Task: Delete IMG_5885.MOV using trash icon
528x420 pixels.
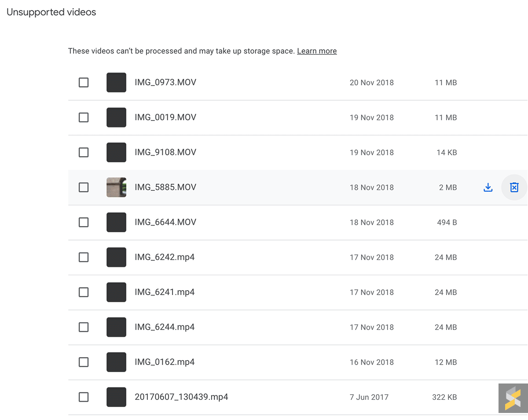Action: (x=514, y=188)
